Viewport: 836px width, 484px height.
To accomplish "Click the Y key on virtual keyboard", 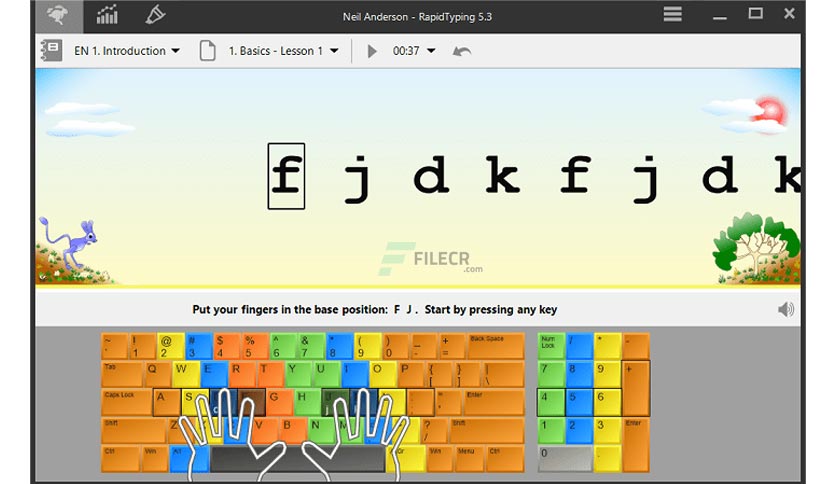I will point(298,374).
